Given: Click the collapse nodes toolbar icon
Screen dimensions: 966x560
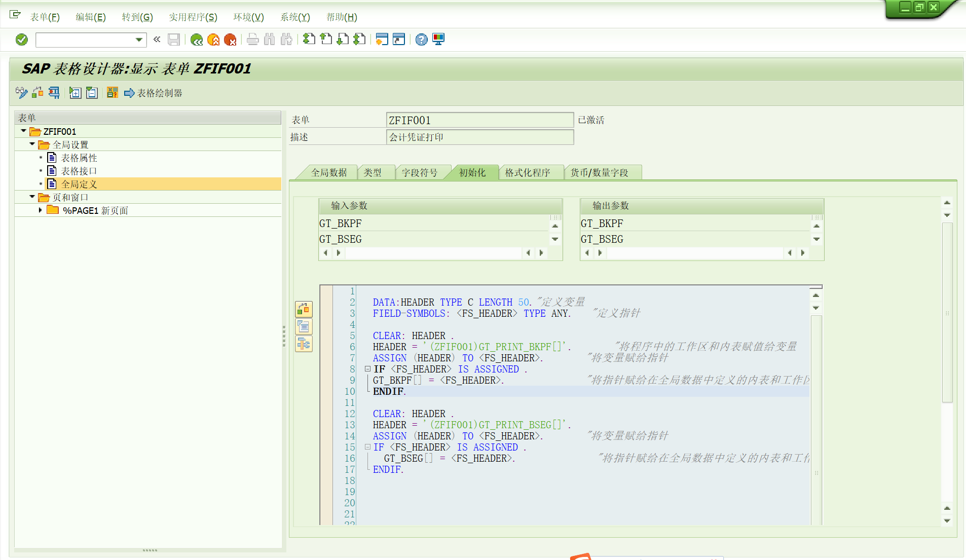Looking at the screenshot, I should coord(92,93).
